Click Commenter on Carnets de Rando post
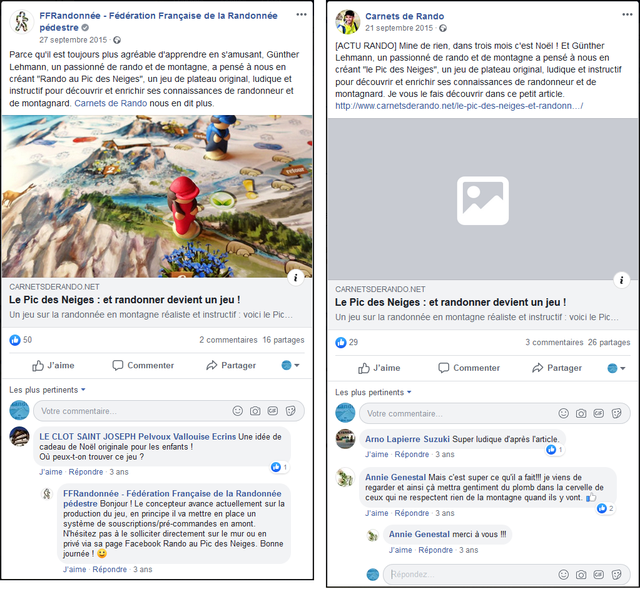The image size is (640, 589). (469, 368)
